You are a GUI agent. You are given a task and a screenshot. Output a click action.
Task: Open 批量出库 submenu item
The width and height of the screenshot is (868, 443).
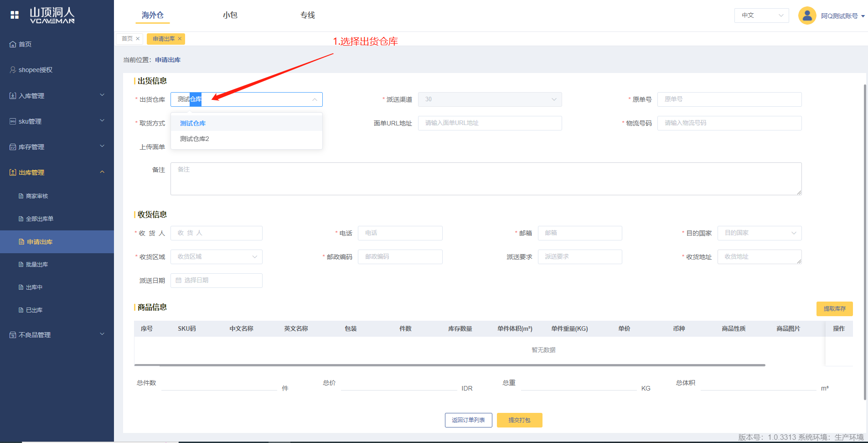click(x=37, y=265)
